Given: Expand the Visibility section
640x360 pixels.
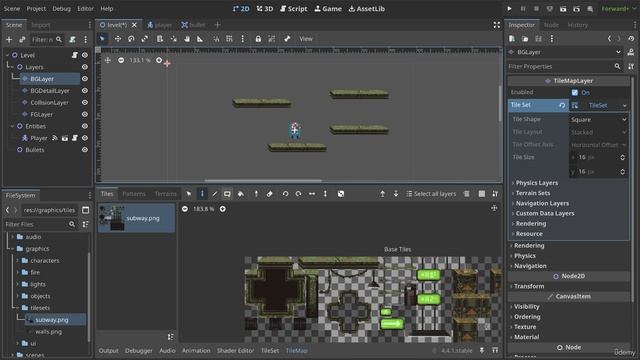Looking at the screenshot, I should 526,307.
